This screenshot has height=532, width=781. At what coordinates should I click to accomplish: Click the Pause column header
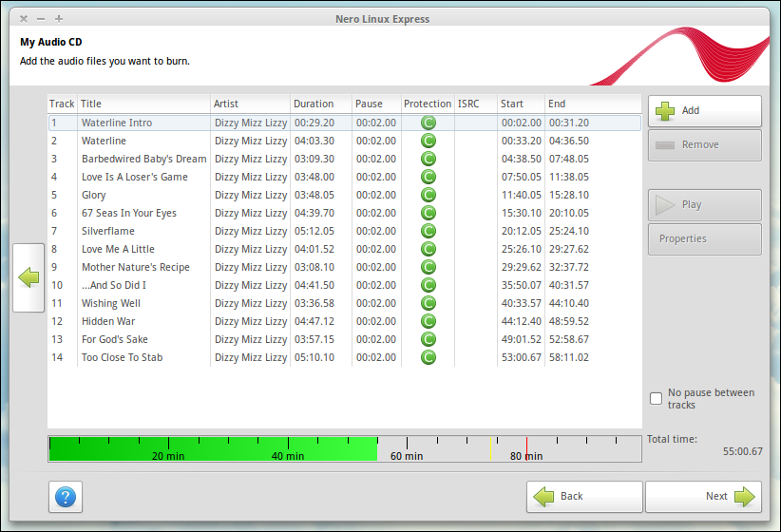point(376,104)
